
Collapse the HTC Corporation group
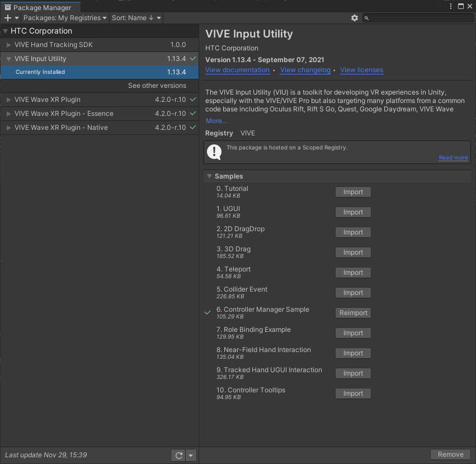[6, 31]
